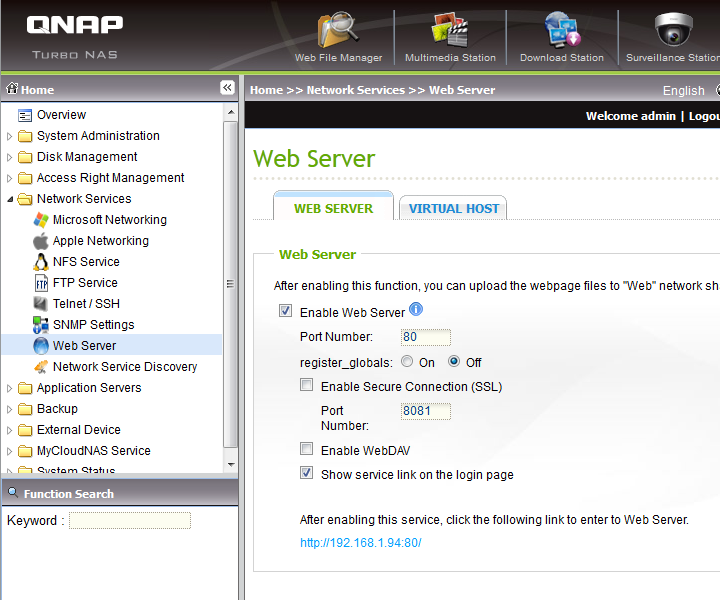Select Microsoft Networking in the sidebar
The height and width of the screenshot is (600, 720).
tap(109, 220)
